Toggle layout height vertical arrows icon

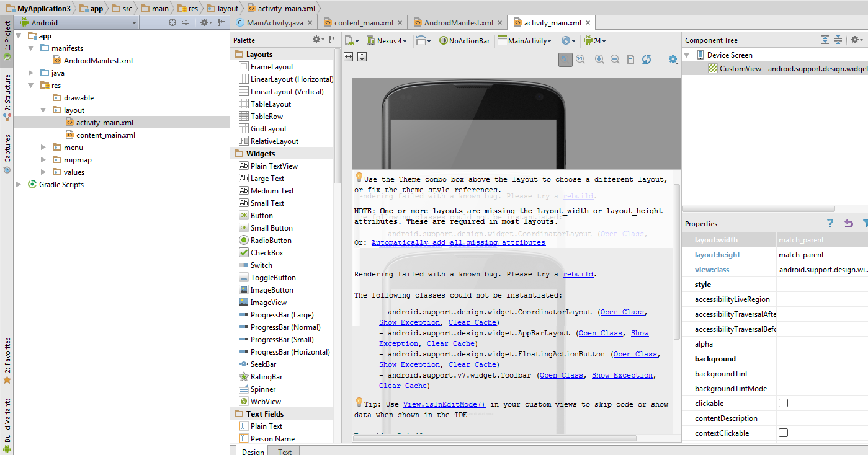tap(362, 56)
